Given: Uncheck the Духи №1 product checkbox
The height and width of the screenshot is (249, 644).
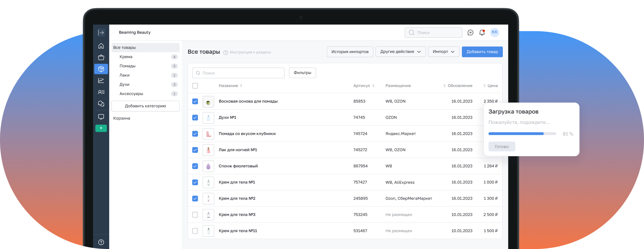Looking at the screenshot, I should click(x=195, y=117).
